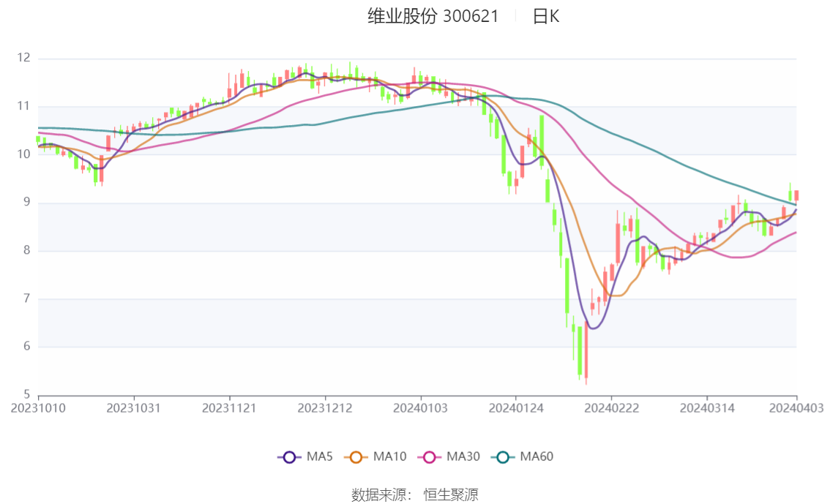Select the 20231010 date axis label
The image size is (830, 504).
(38, 408)
